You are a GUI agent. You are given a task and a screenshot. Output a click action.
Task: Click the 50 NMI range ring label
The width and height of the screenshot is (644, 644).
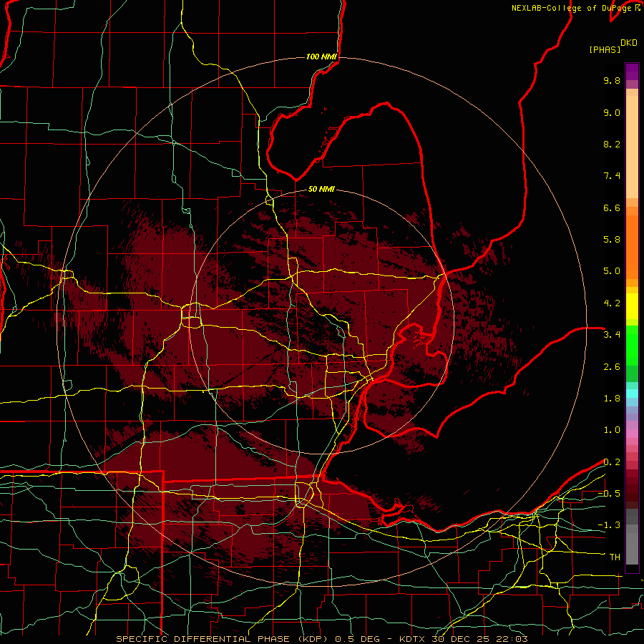coord(321,189)
